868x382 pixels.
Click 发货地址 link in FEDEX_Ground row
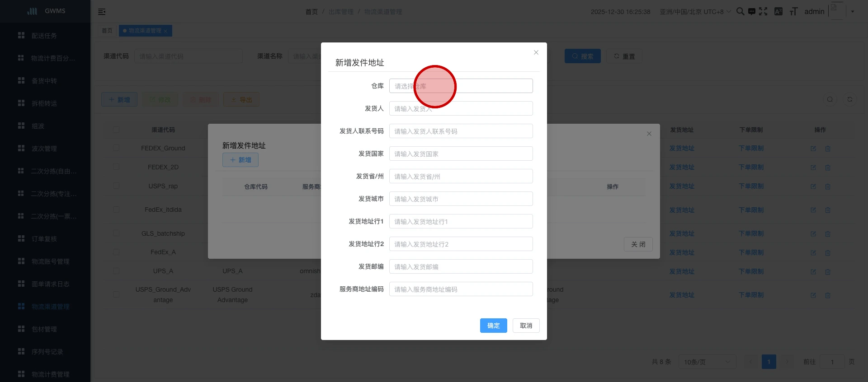pyautogui.click(x=682, y=148)
